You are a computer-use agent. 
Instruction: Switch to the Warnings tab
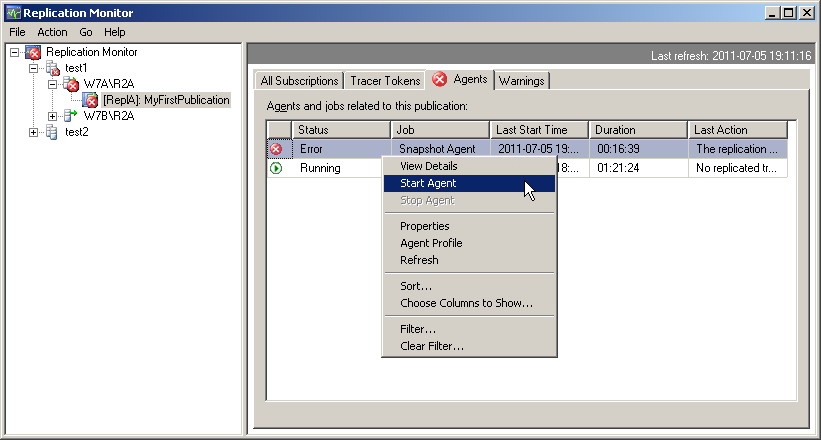pyautogui.click(x=522, y=81)
